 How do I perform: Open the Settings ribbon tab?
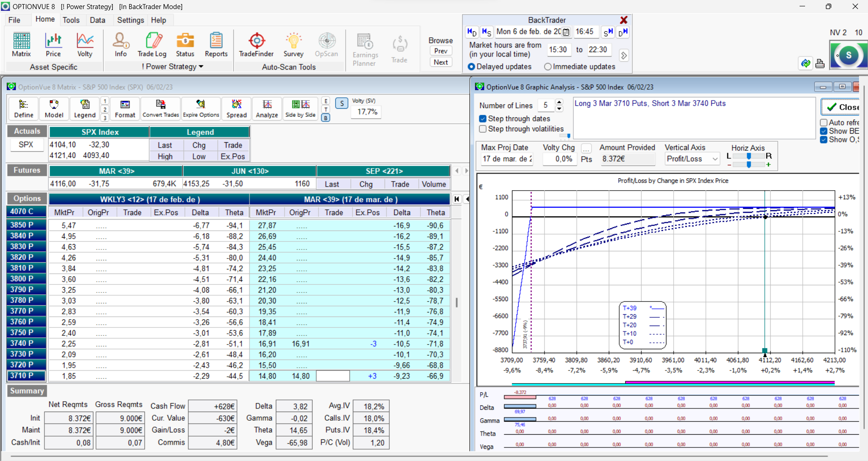coord(130,20)
